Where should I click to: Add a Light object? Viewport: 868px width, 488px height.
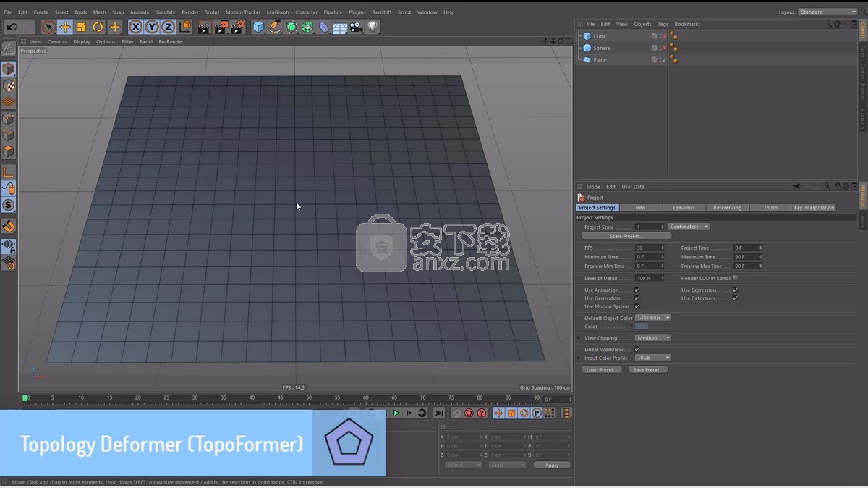click(373, 27)
